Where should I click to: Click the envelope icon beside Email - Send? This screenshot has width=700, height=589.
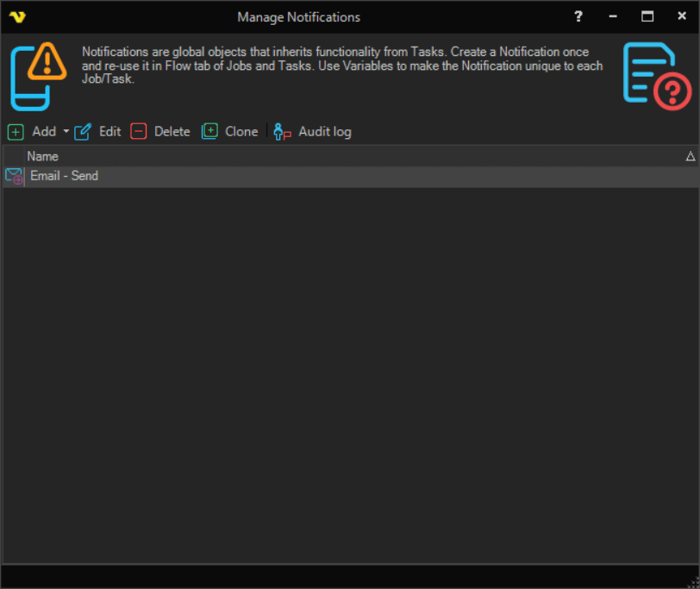[x=14, y=176]
